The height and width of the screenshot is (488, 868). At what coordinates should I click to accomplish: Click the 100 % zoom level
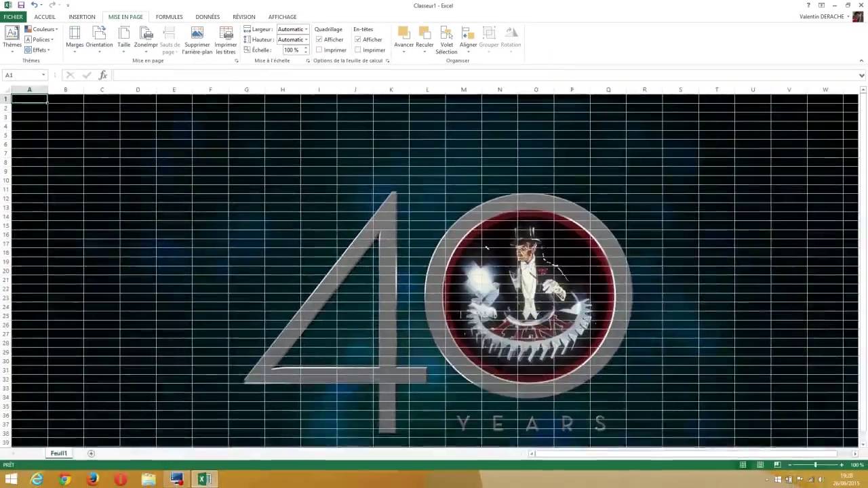pyautogui.click(x=857, y=465)
